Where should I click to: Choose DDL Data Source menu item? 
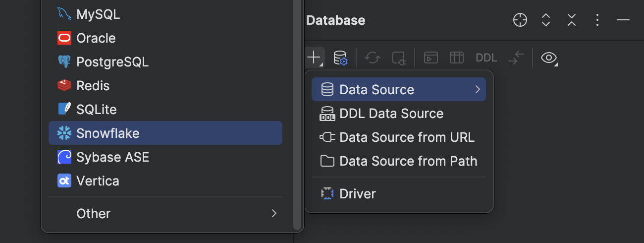(x=391, y=114)
